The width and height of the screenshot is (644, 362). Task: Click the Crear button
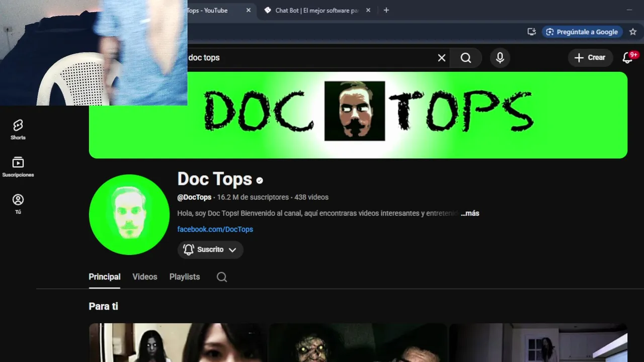click(x=590, y=58)
